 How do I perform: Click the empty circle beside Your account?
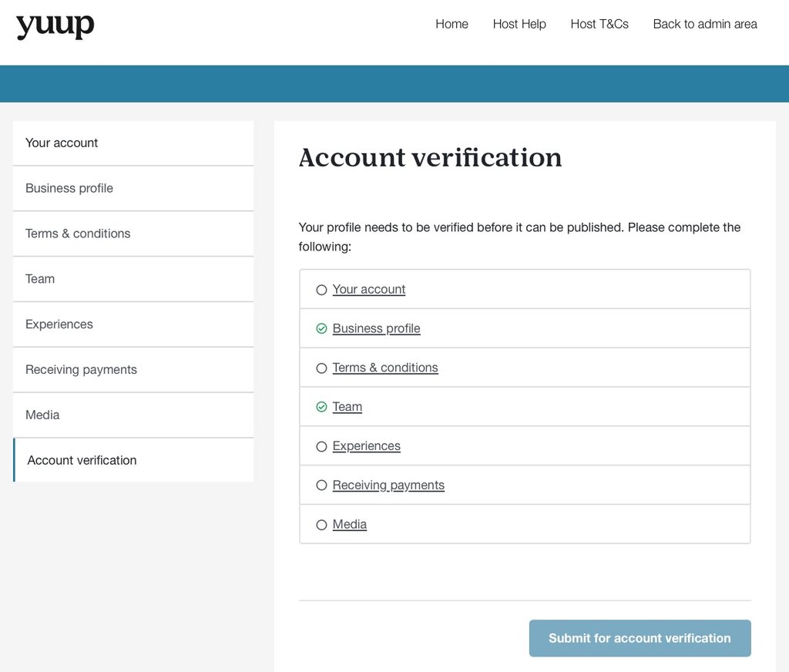pyautogui.click(x=321, y=290)
